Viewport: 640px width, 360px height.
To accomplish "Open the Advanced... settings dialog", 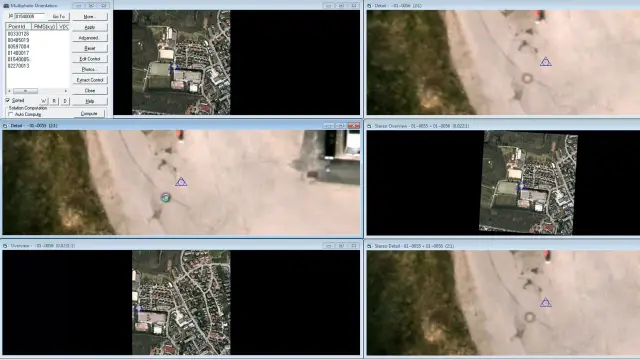I will coord(90,38).
